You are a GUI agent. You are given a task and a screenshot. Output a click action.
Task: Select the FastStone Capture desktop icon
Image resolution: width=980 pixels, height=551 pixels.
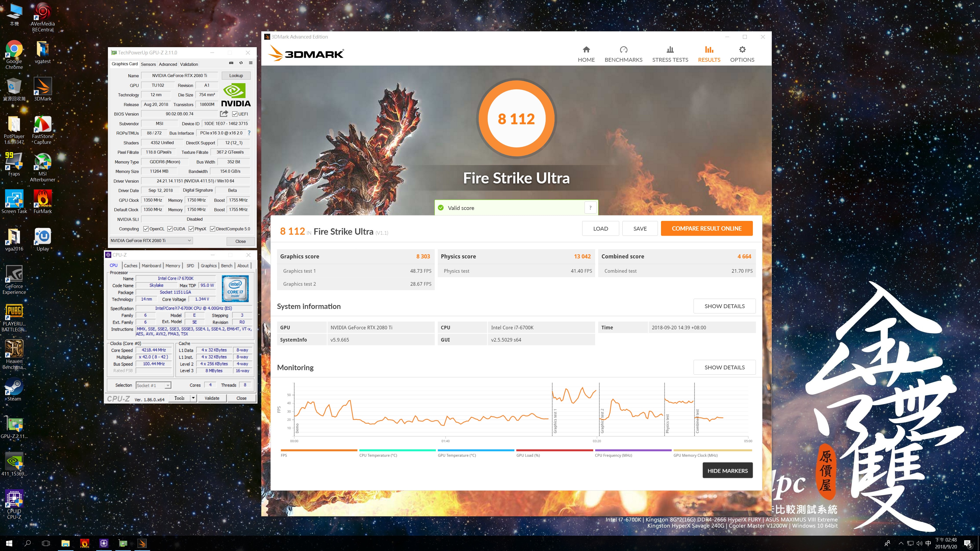(43, 130)
